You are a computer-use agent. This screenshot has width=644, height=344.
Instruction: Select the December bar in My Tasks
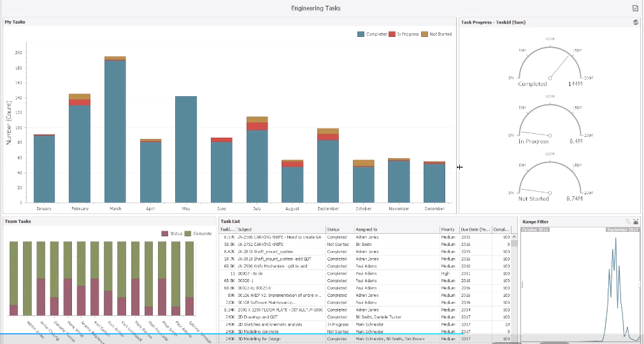click(x=434, y=182)
